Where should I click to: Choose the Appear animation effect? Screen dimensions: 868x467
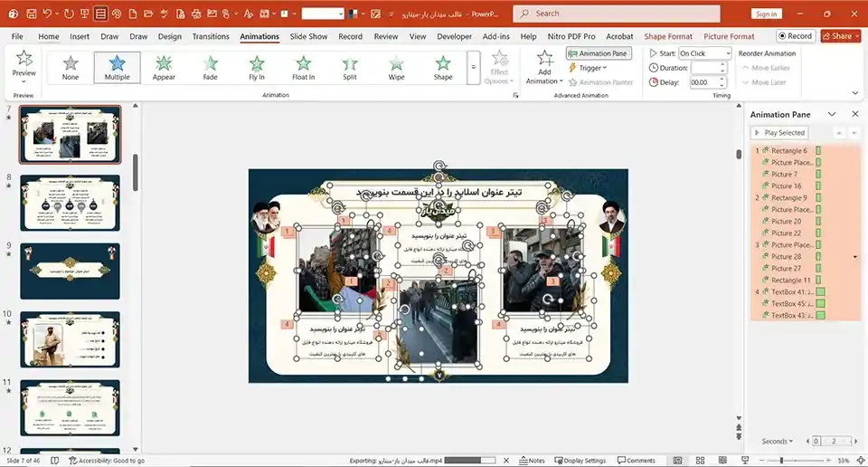pyautogui.click(x=164, y=68)
